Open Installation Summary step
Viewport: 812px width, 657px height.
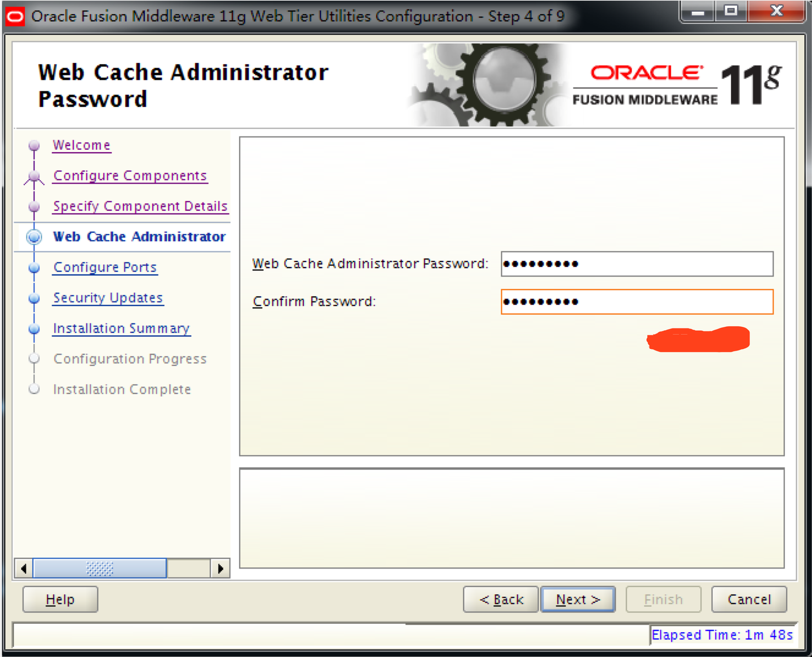(121, 328)
